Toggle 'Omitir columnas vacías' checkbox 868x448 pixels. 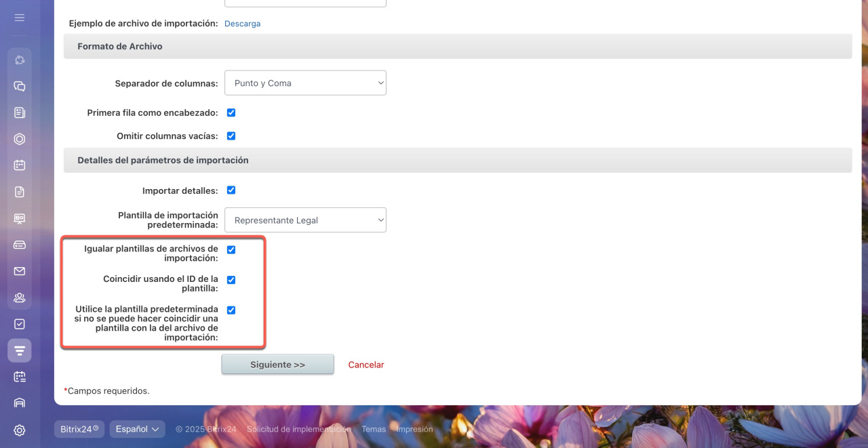(x=231, y=136)
